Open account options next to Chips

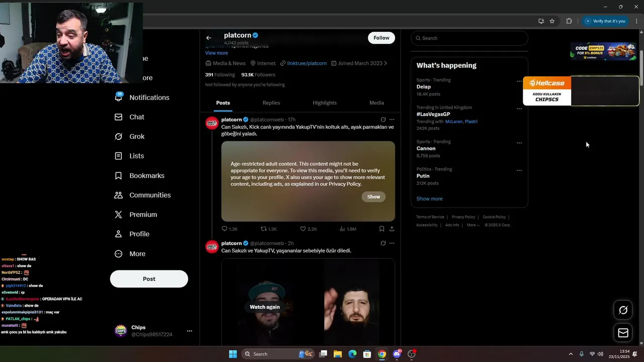pyautogui.click(x=190, y=331)
